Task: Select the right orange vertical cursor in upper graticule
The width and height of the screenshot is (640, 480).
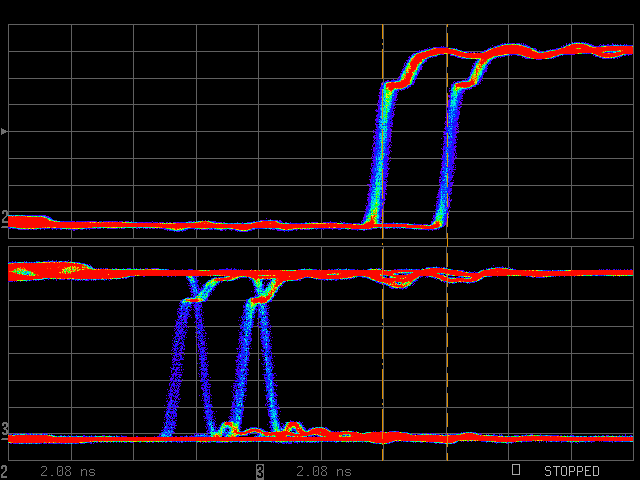Action: tap(447, 131)
